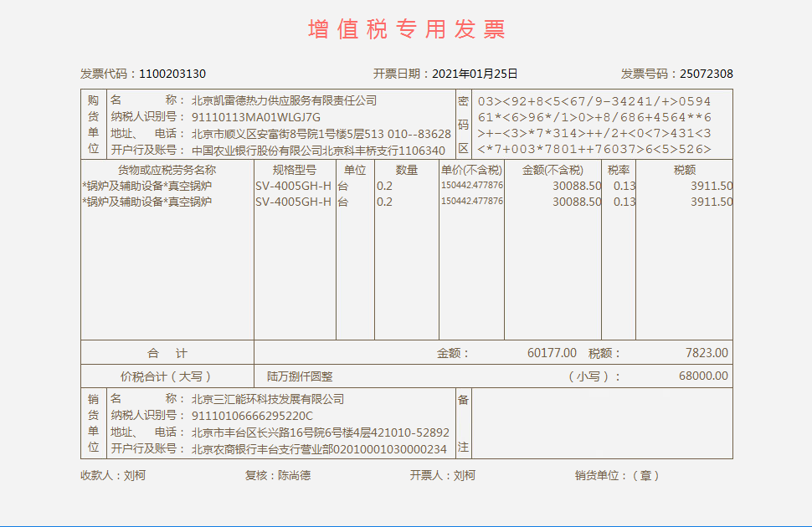Select cipher line starting with <*7+003
812x527 pixels.
(594, 150)
